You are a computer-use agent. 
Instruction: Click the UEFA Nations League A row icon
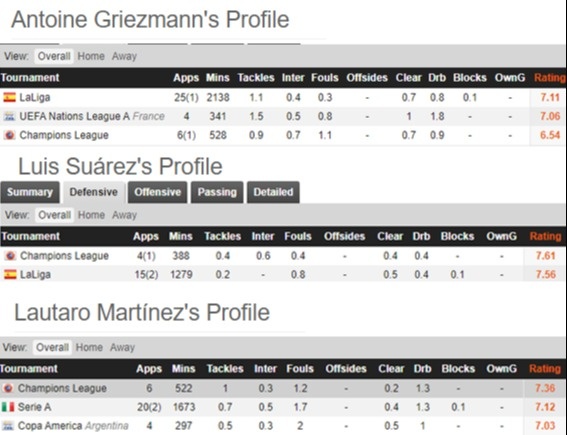[9, 116]
